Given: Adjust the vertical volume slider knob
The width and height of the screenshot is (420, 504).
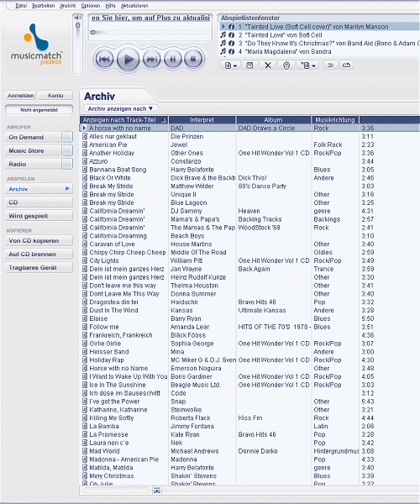Looking at the screenshot, I should [x=77, y=25].
